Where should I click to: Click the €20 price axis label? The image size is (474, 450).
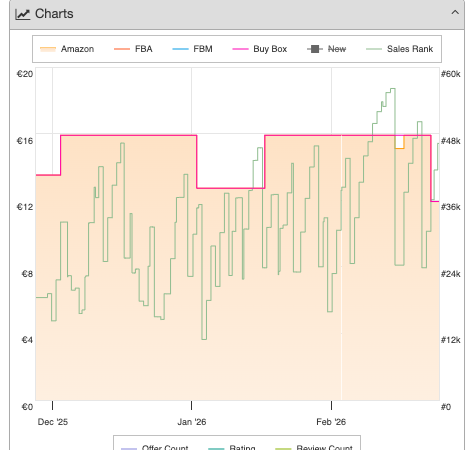(x=25, y=74)
